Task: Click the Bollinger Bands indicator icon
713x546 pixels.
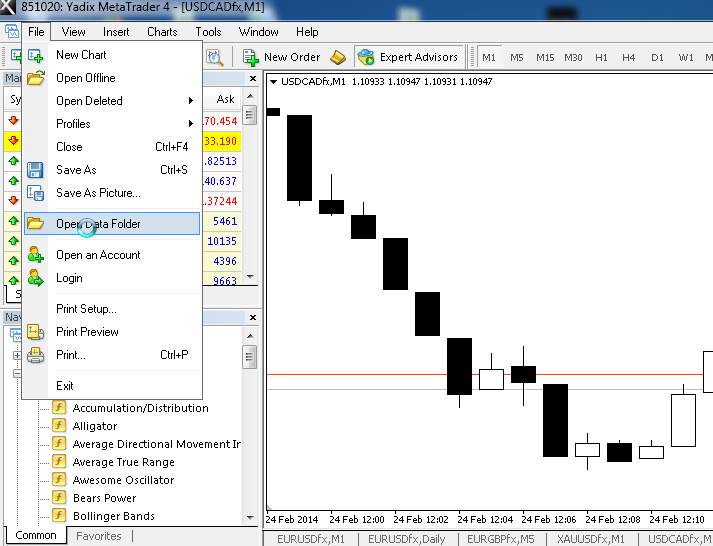Action: pyautogui.click(x=59, y=515)
